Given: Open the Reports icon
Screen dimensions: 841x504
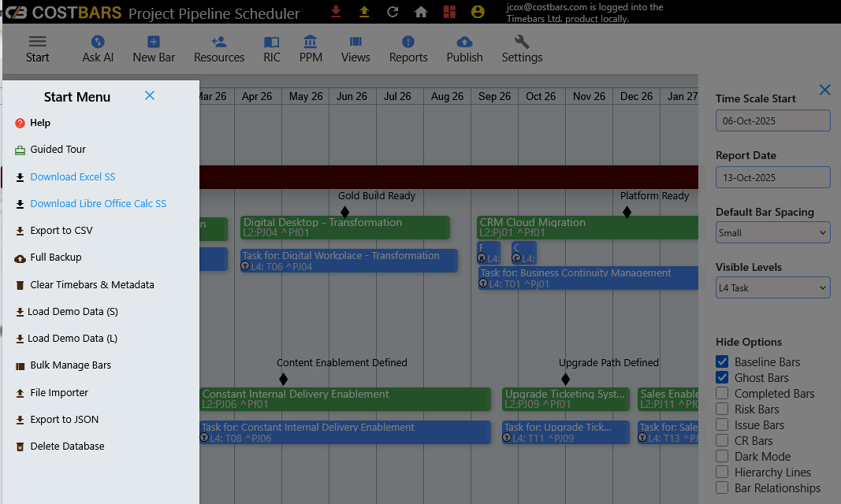Looking at the screenshot, I should click(408, 43).
